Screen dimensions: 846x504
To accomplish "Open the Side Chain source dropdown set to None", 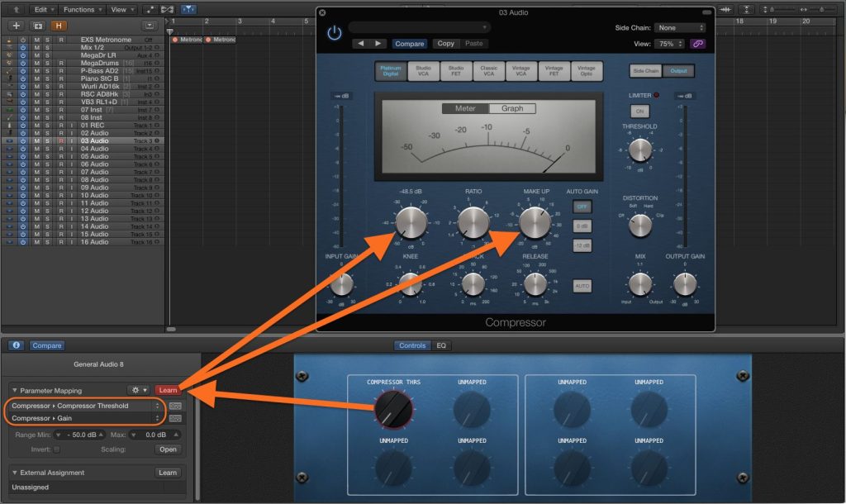I will tap(680, 27).
